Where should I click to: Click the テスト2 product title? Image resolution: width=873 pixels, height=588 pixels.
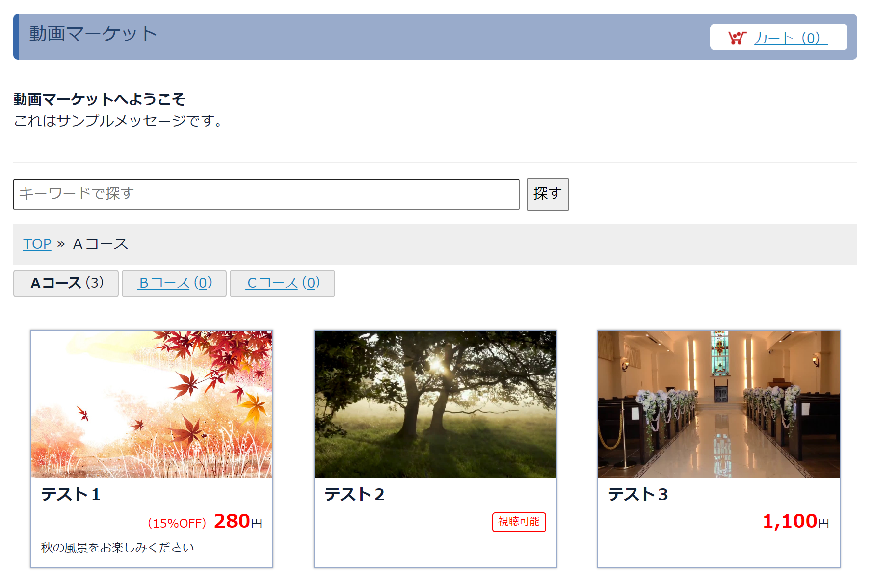(x=355, y=495)
